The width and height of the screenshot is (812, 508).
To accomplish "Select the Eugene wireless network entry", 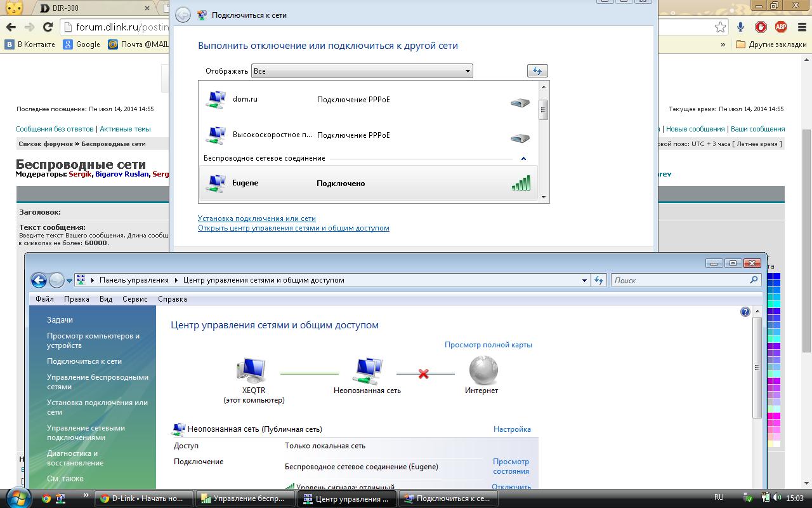I will [x=368, y=183].
